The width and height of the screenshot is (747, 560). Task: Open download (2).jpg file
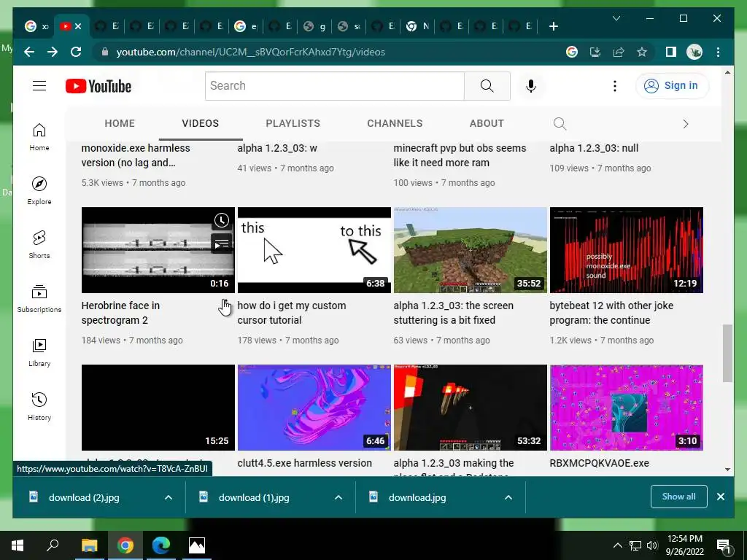[84, 497]
